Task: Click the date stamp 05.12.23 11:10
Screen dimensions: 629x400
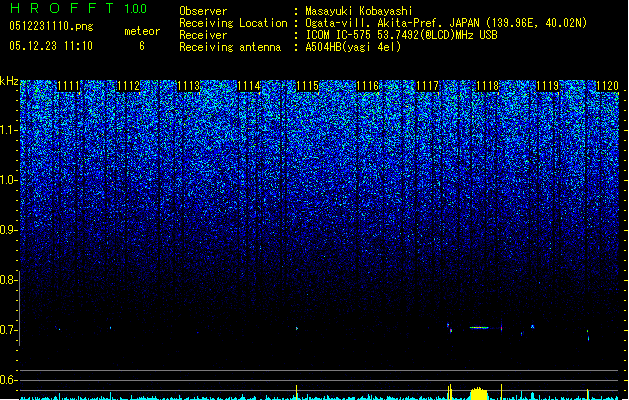Action: point(51,46)
